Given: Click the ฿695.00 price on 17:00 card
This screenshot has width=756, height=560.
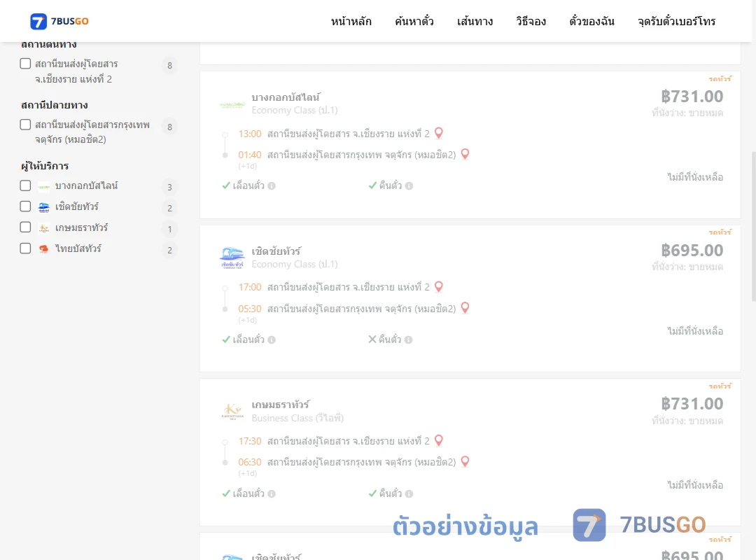Looking at the screenshot, I should pyautogui.click(x=692, y=251).
